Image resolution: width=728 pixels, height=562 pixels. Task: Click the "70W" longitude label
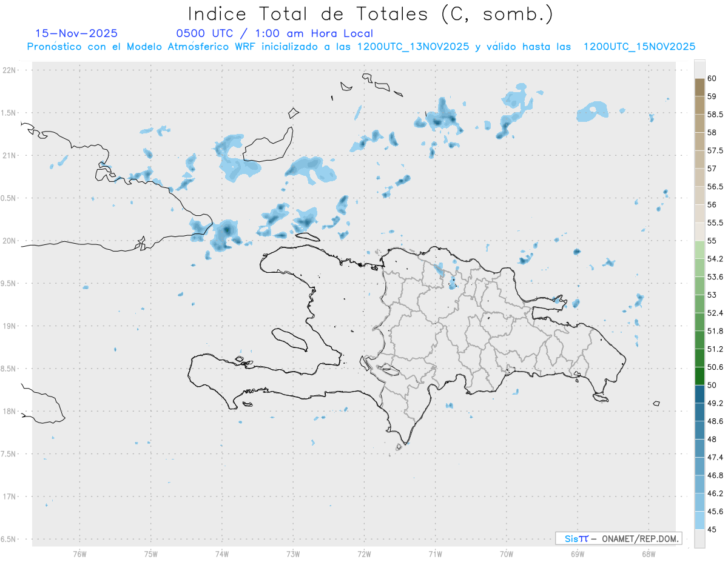(x=506, y=554)
